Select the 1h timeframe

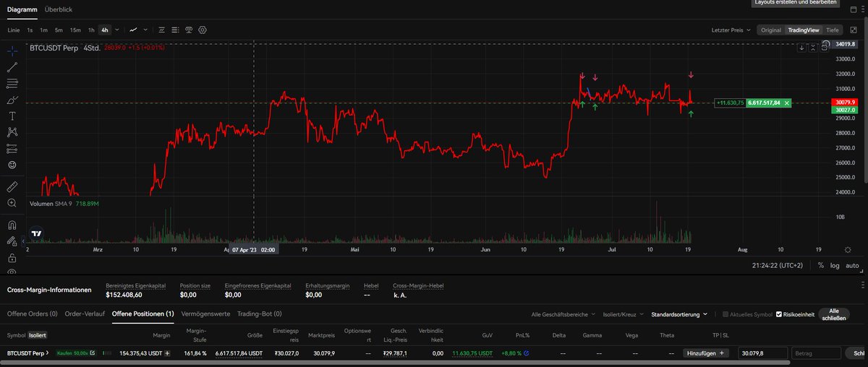point(91,30)
